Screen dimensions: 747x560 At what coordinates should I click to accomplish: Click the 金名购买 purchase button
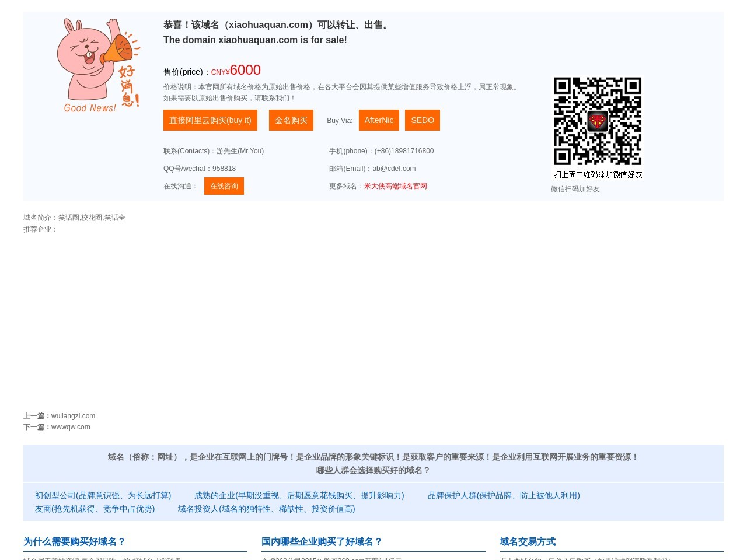(x=291, y=120)
